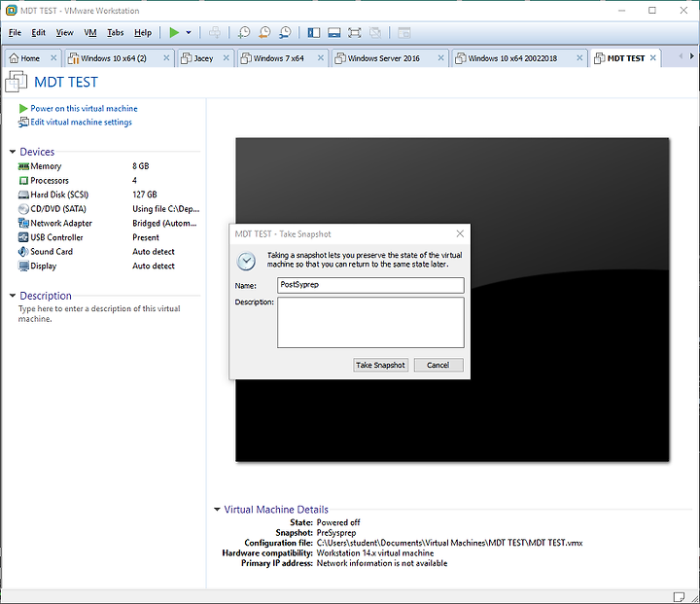Collapse the Description section
Viewport: 700px width, 604px height.
13,296
